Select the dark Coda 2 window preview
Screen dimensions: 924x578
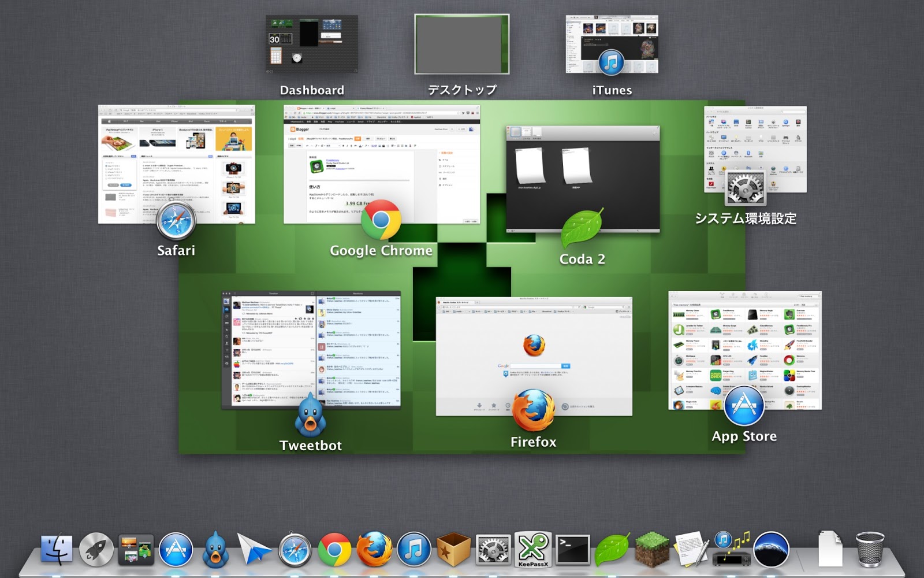tap(583, 179)
